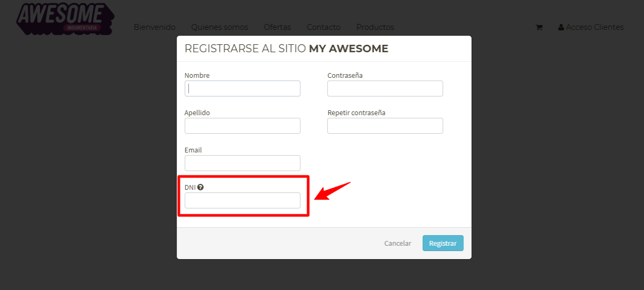Click the user icon beside Acceso Clientes

click(561, 27)
